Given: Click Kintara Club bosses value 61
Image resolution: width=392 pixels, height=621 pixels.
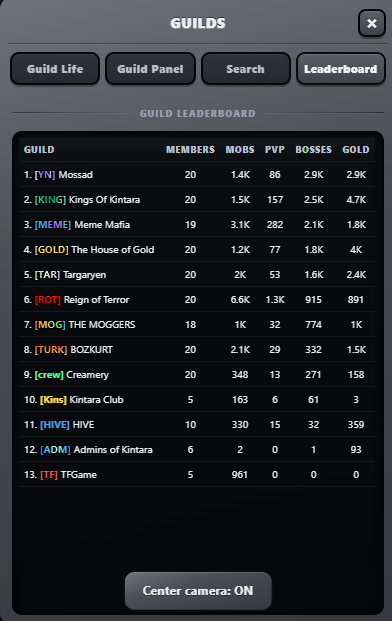Looking at the screenshot, I should tap(314, 399).
